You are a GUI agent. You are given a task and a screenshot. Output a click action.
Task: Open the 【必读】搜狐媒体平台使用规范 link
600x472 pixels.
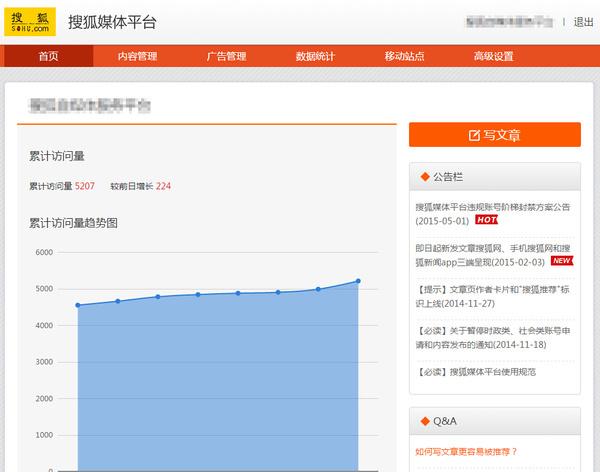(476, 372)
